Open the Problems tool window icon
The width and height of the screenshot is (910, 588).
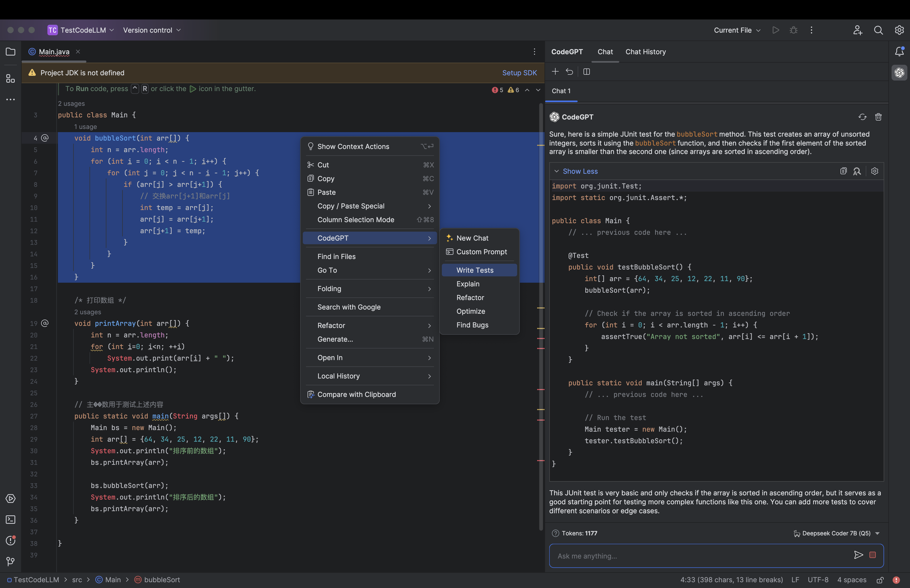click(x=10, y=541)
